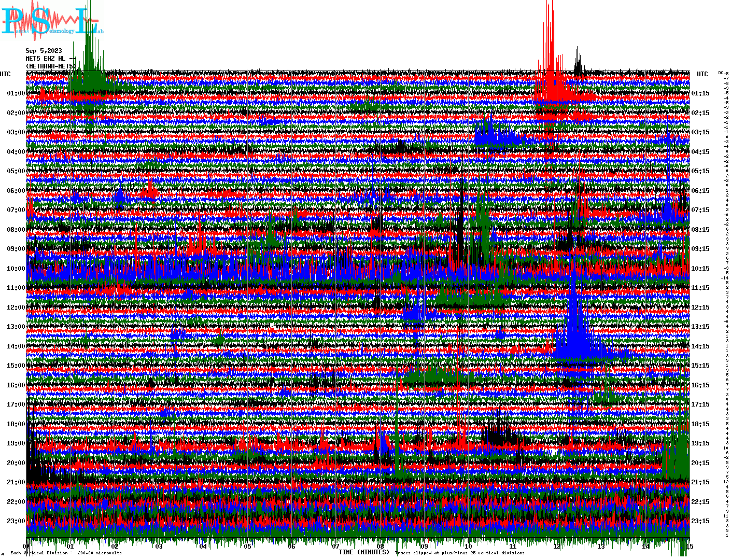Click minute 15 on the bottom axis

click(689, 547)
